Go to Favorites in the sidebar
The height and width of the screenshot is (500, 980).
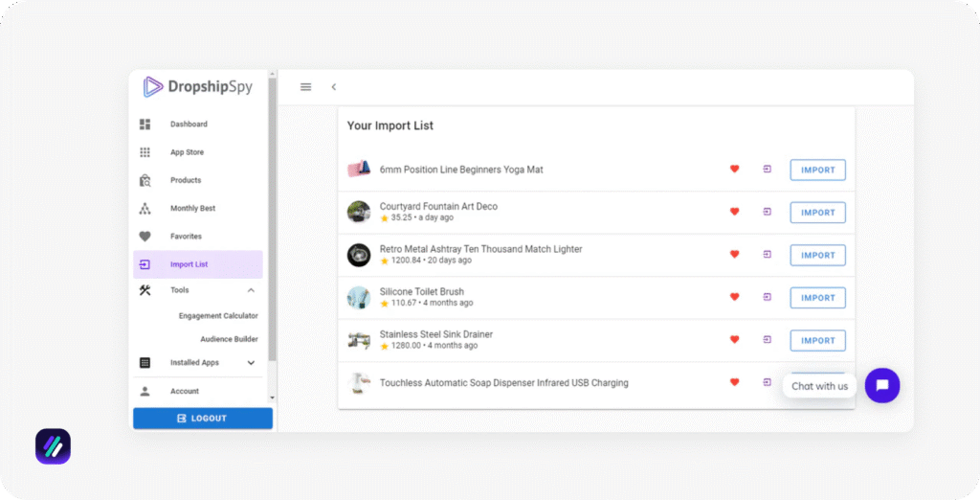click(x=186, y=237)
